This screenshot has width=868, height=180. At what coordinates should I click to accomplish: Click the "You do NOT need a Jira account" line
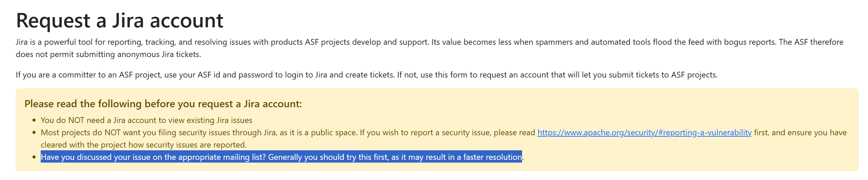[x=146, y=120]
